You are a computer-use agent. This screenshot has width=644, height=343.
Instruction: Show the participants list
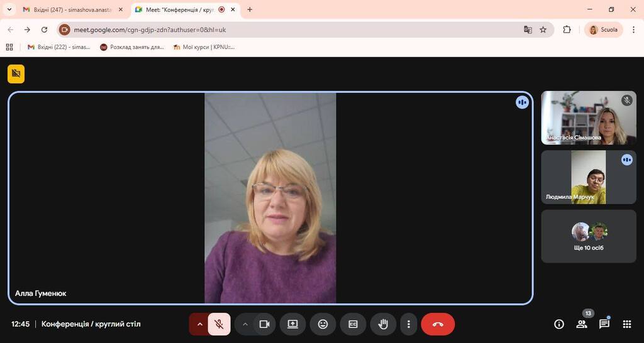[582, 324]
